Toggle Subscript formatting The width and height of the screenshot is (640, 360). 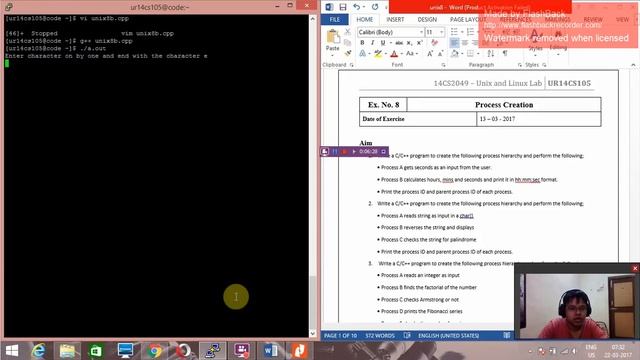(409, 43)
